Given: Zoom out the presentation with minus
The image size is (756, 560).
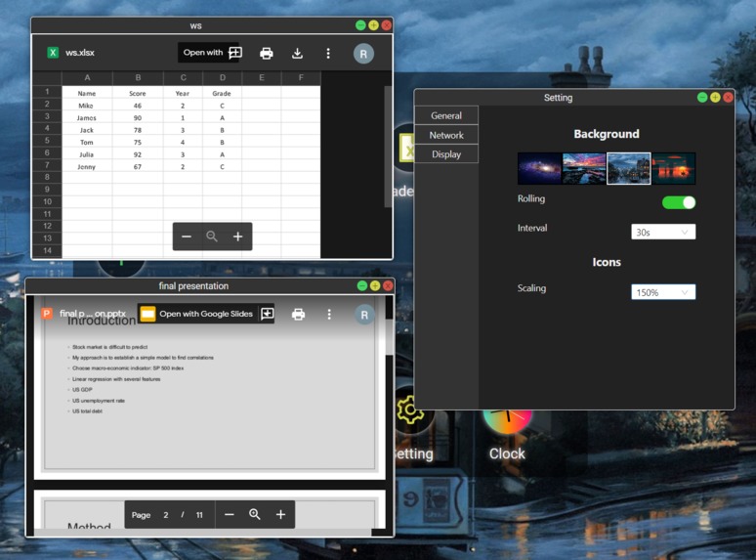Looking at the screenshot, I should pos(229,515).
